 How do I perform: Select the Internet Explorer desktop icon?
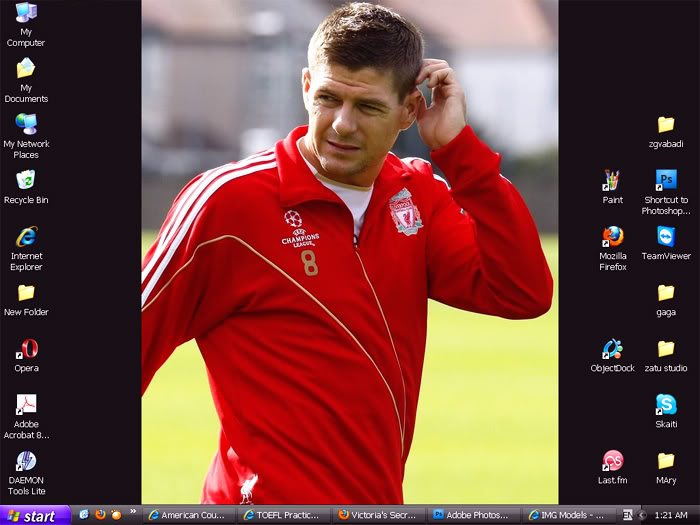pyautogui.click(x=26, y=237)
